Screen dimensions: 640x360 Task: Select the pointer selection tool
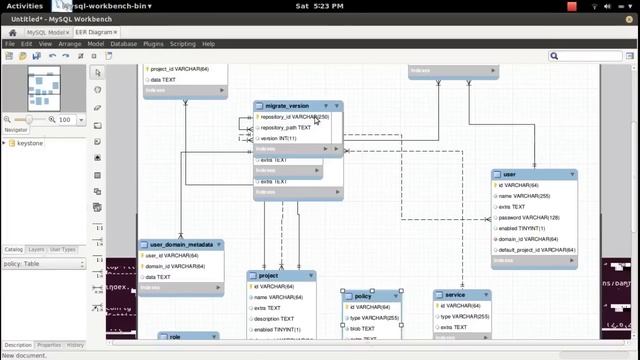click(98, 73)
